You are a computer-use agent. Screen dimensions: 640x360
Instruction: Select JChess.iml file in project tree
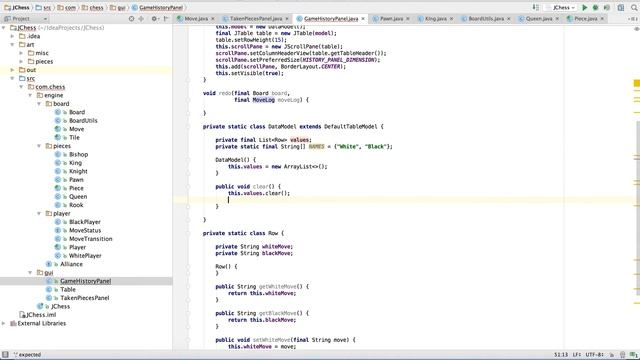pyautogui.click(x=41, y=315)
